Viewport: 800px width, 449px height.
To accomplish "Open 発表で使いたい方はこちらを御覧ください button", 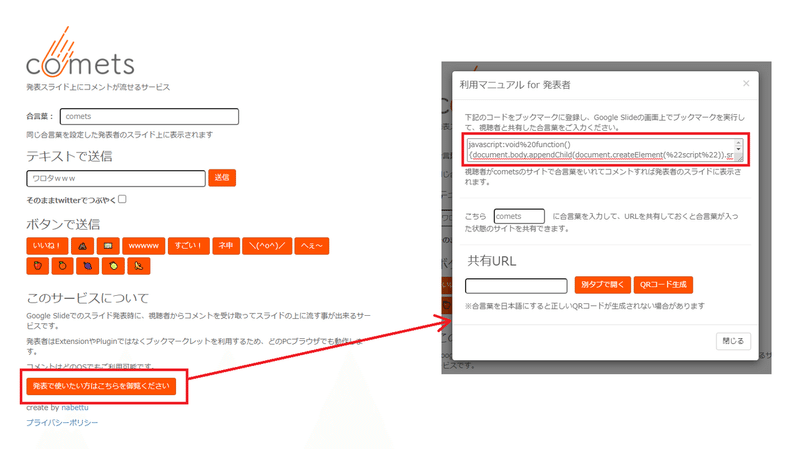I will tap(101, 386).
